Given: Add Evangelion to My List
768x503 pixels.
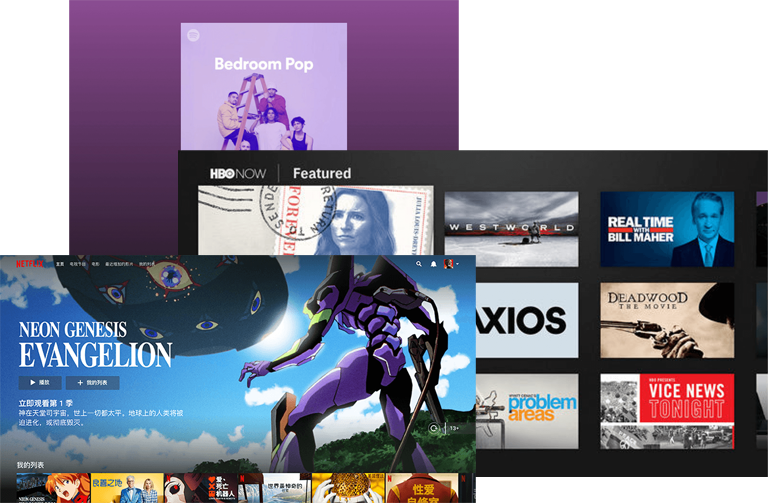Looking at the screenshot, I should 92,383.
